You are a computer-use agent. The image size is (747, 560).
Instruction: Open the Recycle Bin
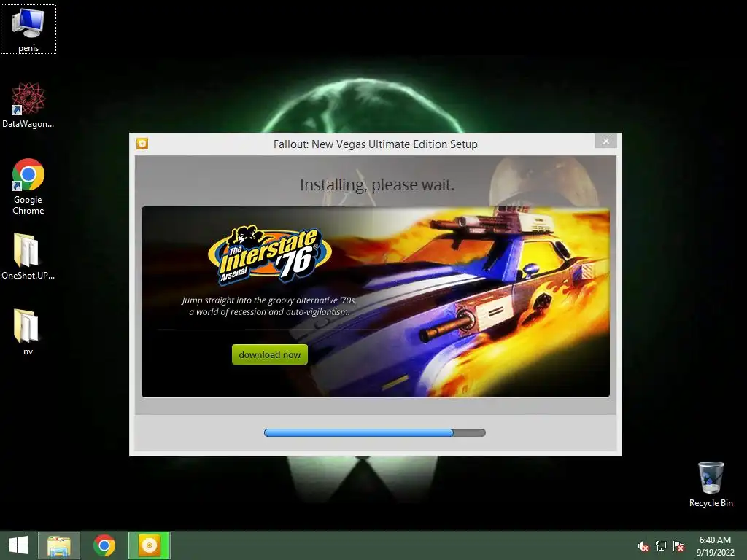(x=711, y=484)
